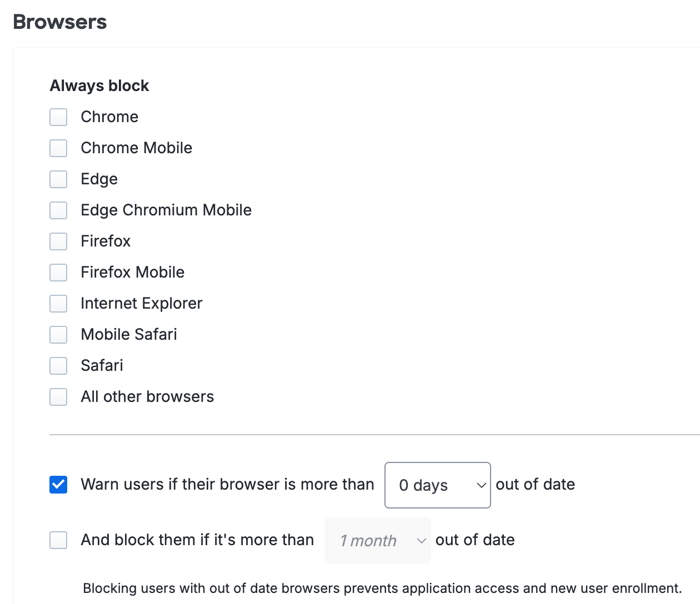The image size is (700, 604).
Task: Click the Browsers section heading
Action: pos(59,22)
